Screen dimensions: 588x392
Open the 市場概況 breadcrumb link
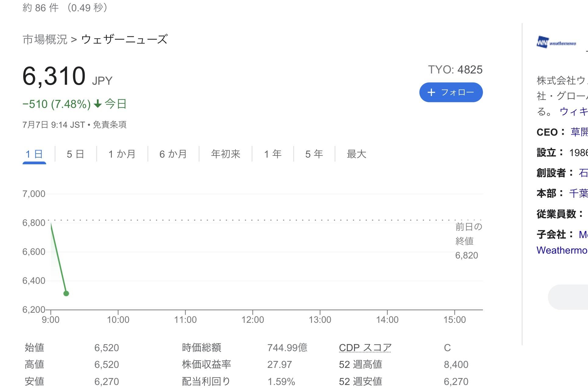point(45,39)
